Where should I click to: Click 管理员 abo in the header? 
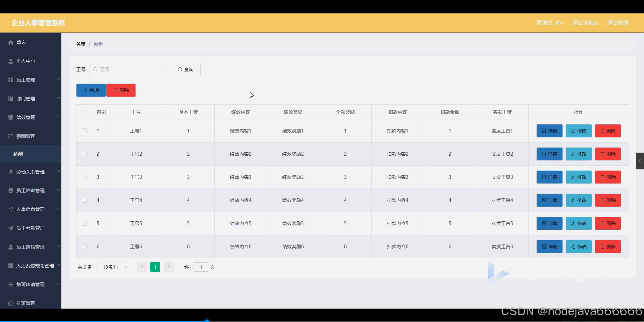[x=550, y=23]
